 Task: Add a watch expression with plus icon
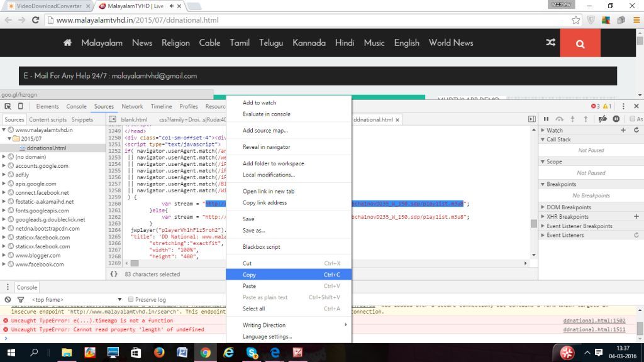point(623,130)
